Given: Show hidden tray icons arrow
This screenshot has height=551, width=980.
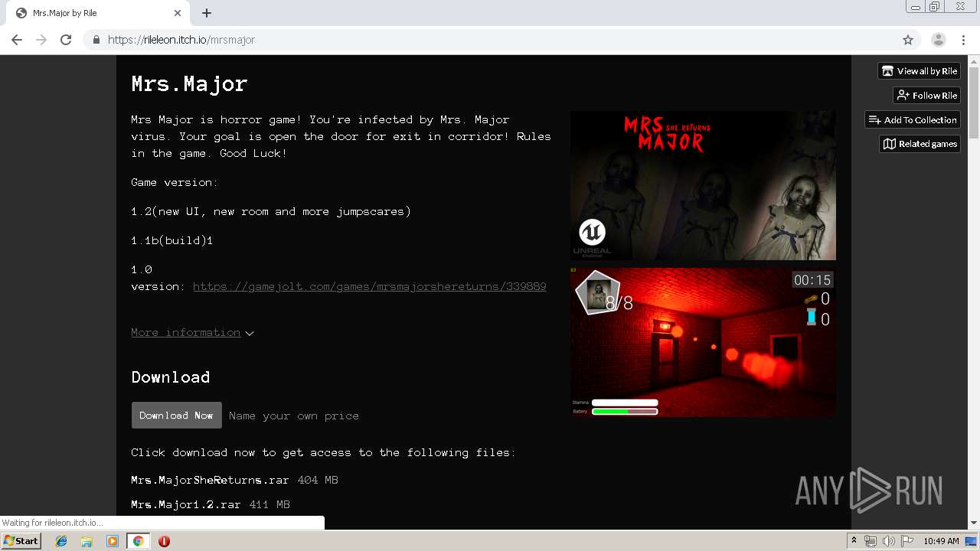Looking at the screenshot, I should (x=854, y=541).
